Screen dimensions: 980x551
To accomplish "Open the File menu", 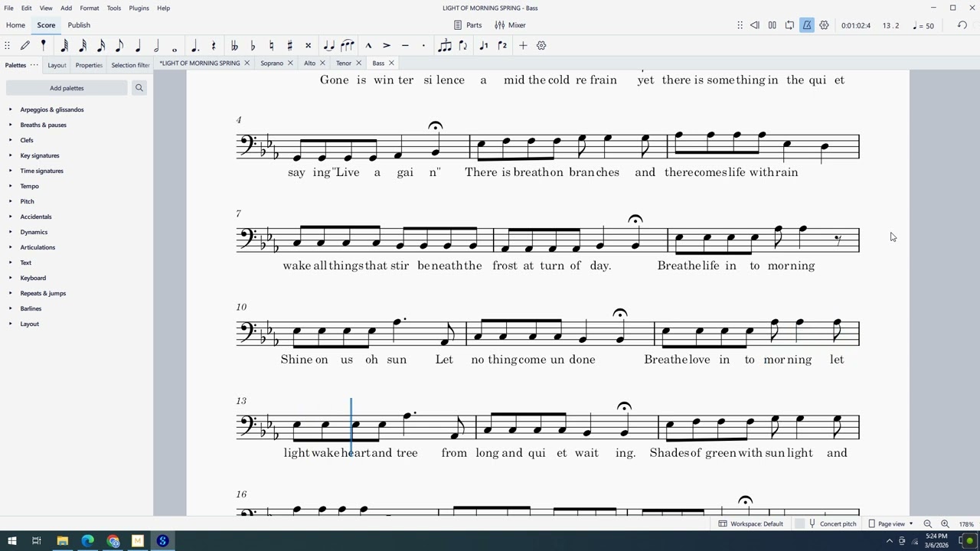I will coord(8,8).
